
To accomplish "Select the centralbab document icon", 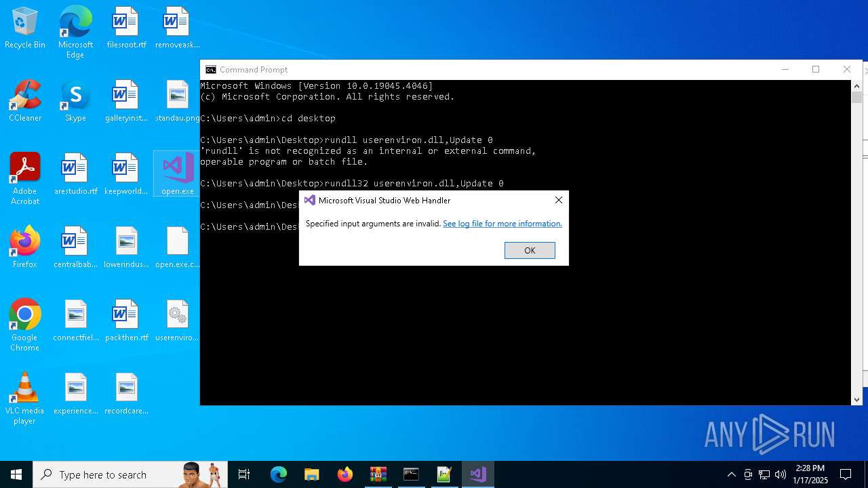I will tap(75, 248).
